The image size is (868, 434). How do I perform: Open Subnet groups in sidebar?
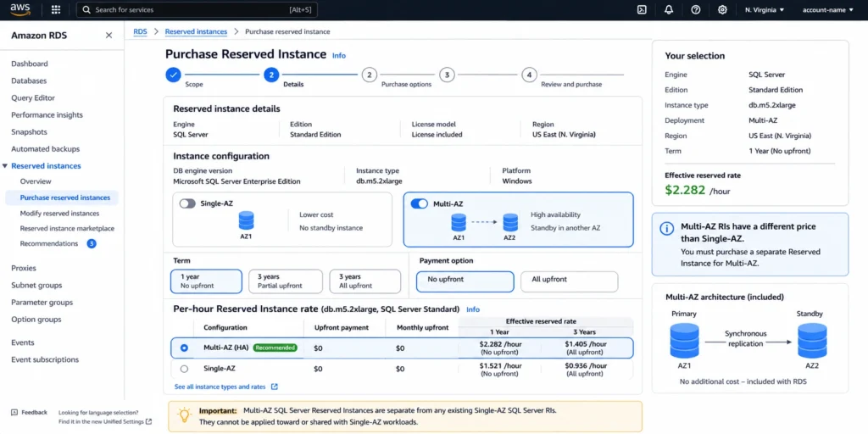[x=36, y=285]
